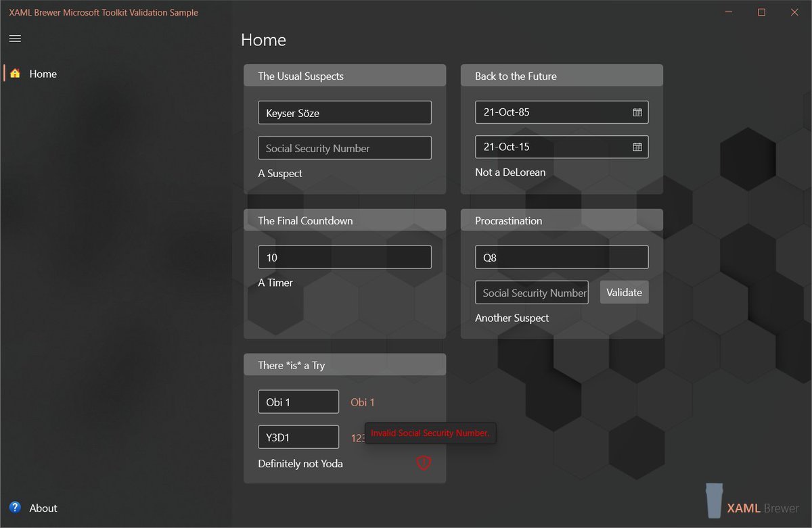
Task: Click the question mark icon beside About
Action: (15, 508)
